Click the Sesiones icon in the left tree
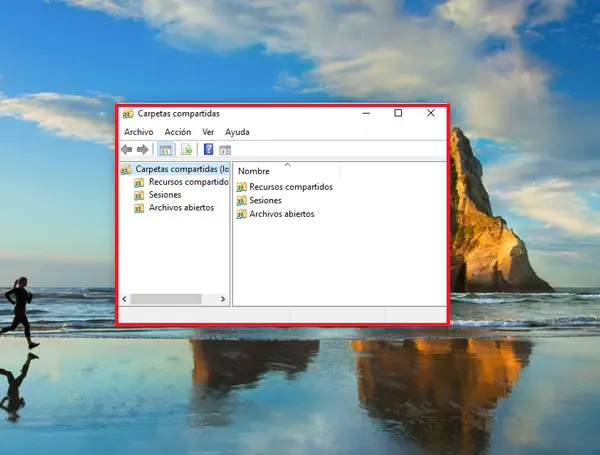Viewport: 600px width, 455px height. pos(139,195)
